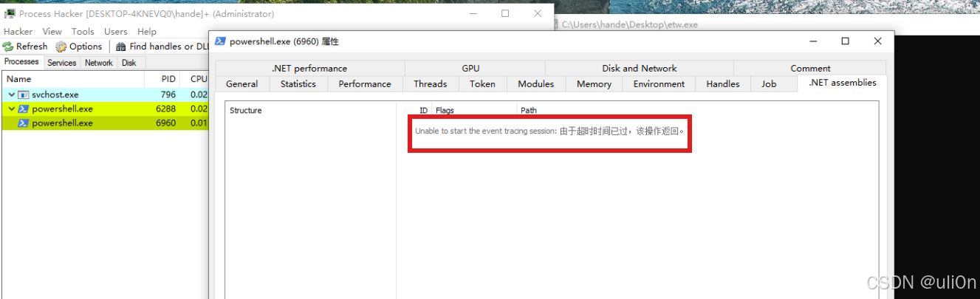Open the Performance tab
This screenshot has width=980, height=299.
click(x=365, y=84)
